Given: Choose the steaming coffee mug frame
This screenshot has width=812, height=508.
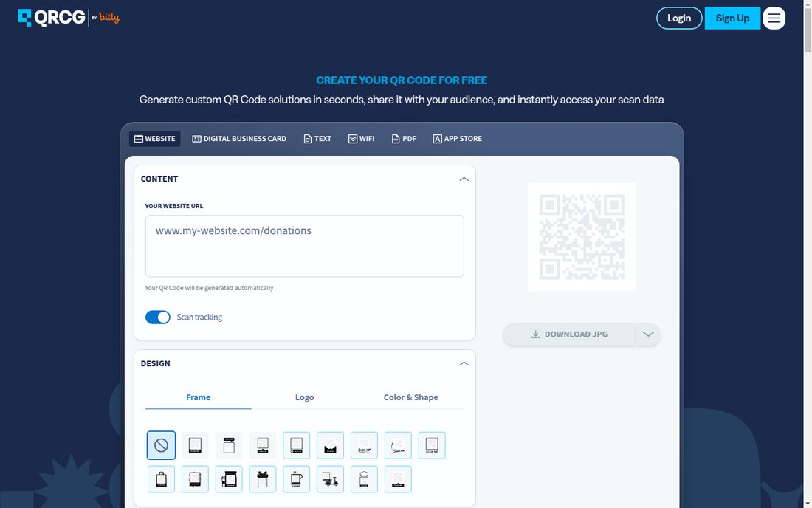Looking at the screenshot, I should (296, 479).
